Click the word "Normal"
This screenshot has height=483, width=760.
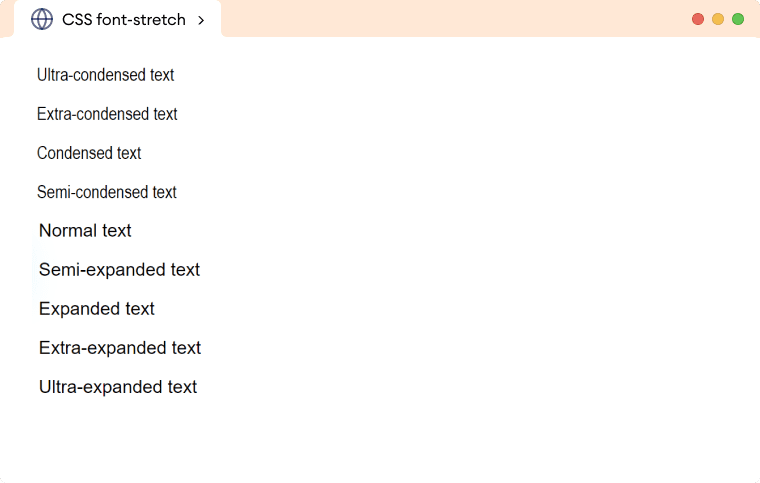pos(68,231)
